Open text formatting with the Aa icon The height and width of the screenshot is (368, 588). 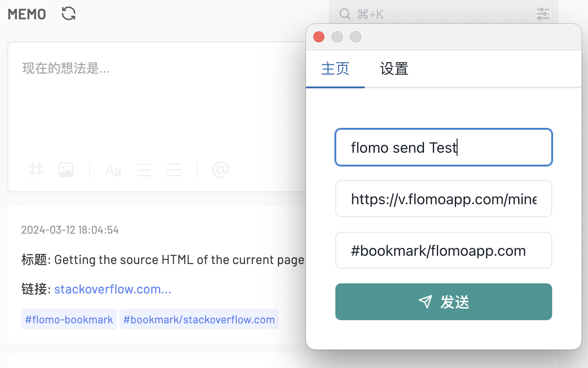[113, 170]
